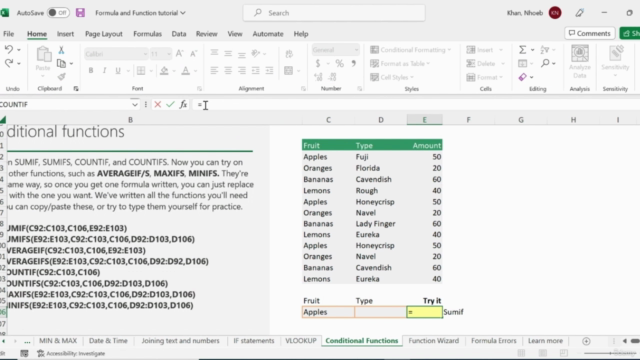This screenshot has height=360, width=640.
Task: Cancel the formula entry with X
Action: point(158,105)
